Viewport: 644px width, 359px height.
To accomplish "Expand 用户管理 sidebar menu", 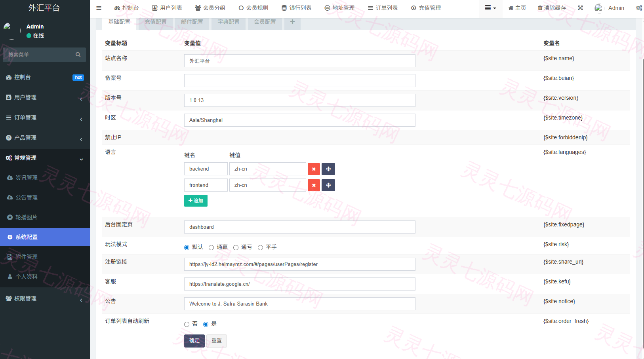I will pyautogui.click(x=45, y=97).
